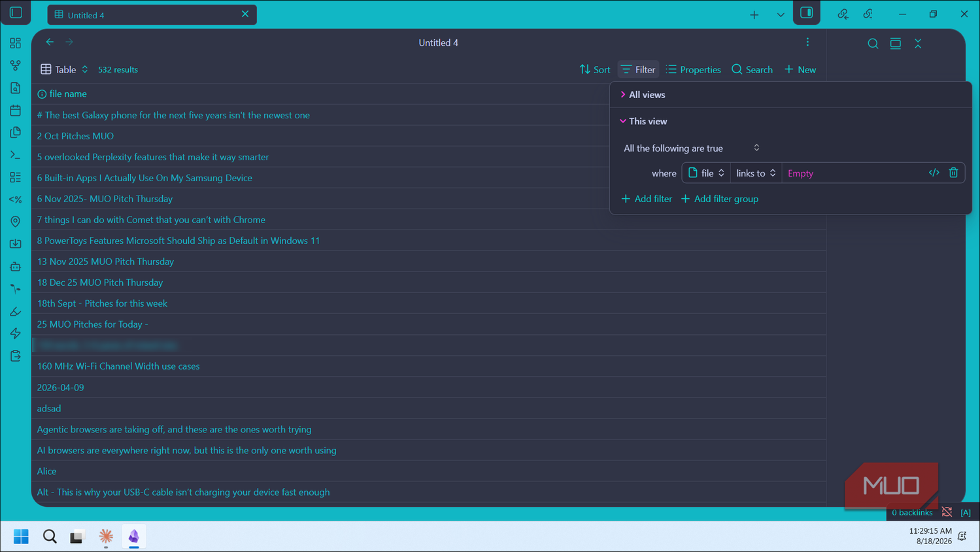The width and height of the screenshot is (980, 552).
Task: Open the Table view switcher dropdown
Action: click(64, 69)
